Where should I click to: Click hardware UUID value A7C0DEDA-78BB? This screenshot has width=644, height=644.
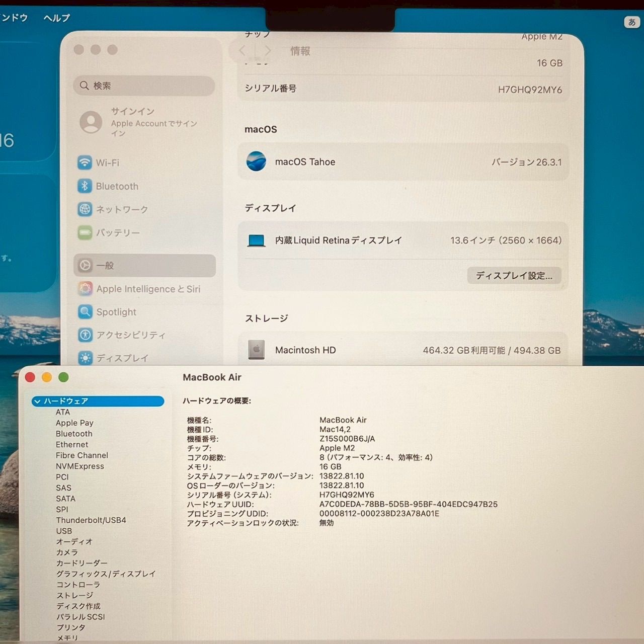[409, 504]
